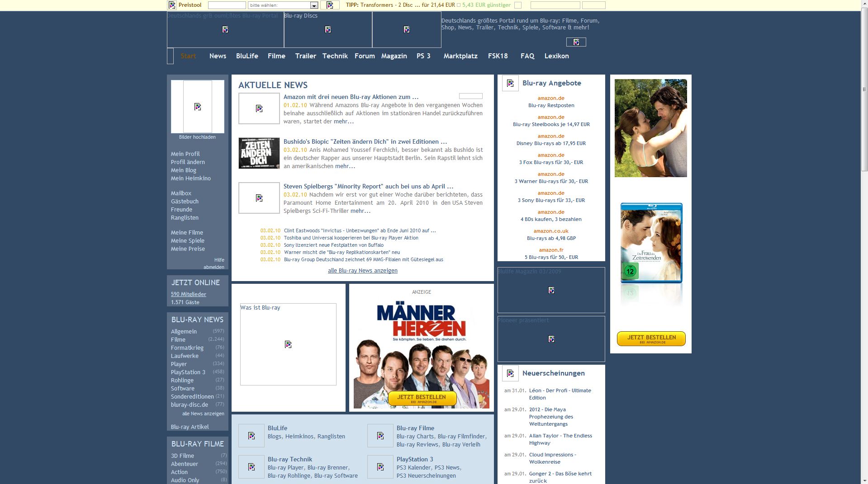Open the bitte wählen dropdown in Preistool

point(283,5)
